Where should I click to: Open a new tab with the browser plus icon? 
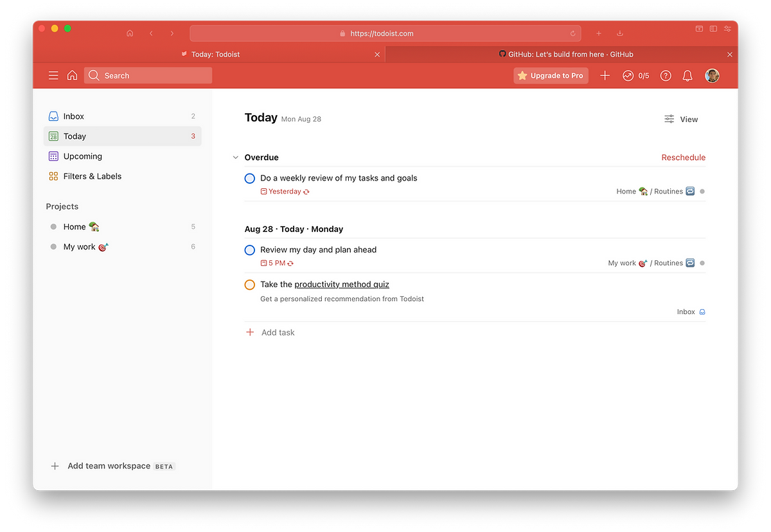point(598,33)
